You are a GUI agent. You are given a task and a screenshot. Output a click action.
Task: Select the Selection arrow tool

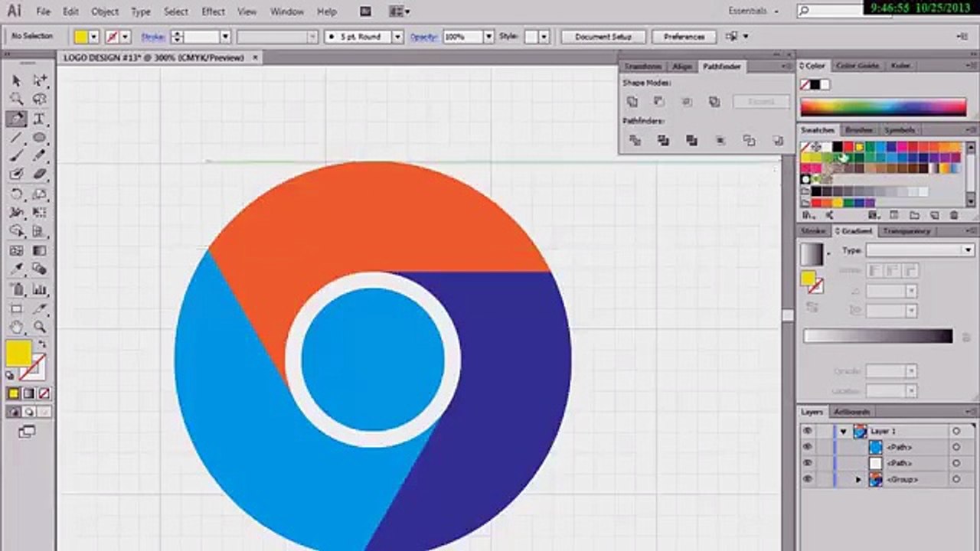17,80
